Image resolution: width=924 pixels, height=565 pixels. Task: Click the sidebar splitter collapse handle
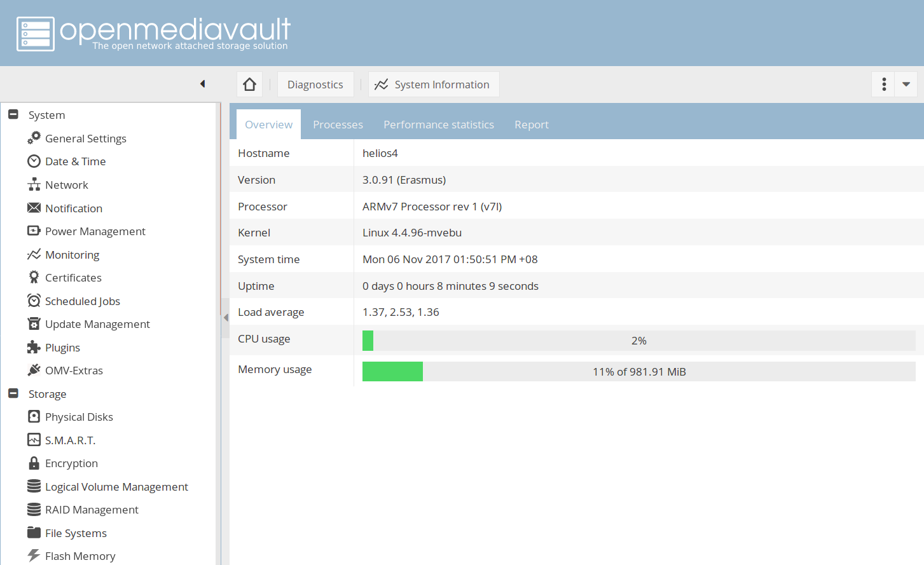[225, 317]
